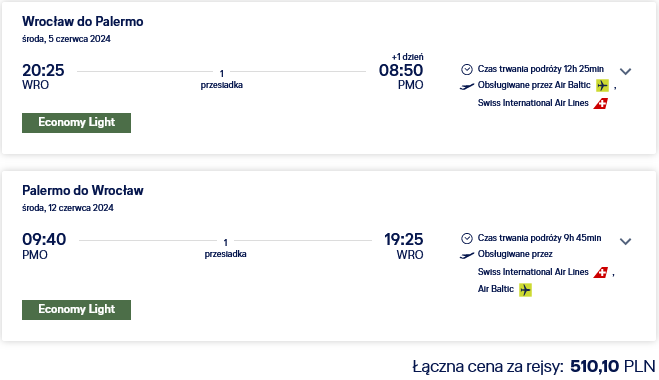Click the Air Baltic logo in the return flight
659x380 pixels.
(x=525, y=290)
